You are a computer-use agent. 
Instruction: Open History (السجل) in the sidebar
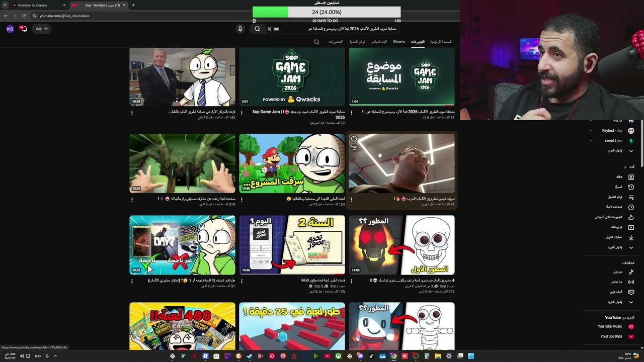click(x=624, y=187)
